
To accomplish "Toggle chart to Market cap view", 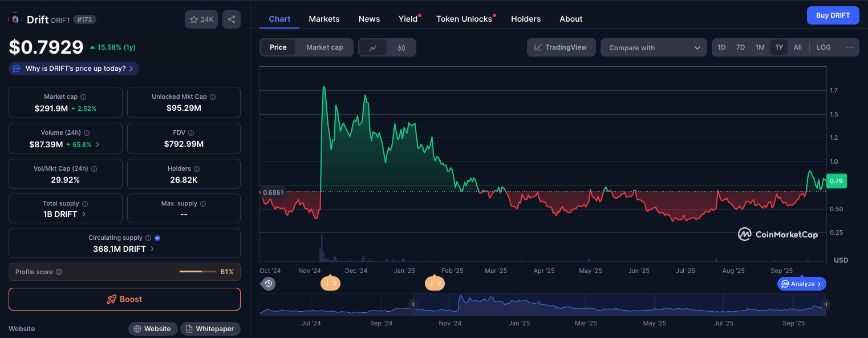I will 325,47.
